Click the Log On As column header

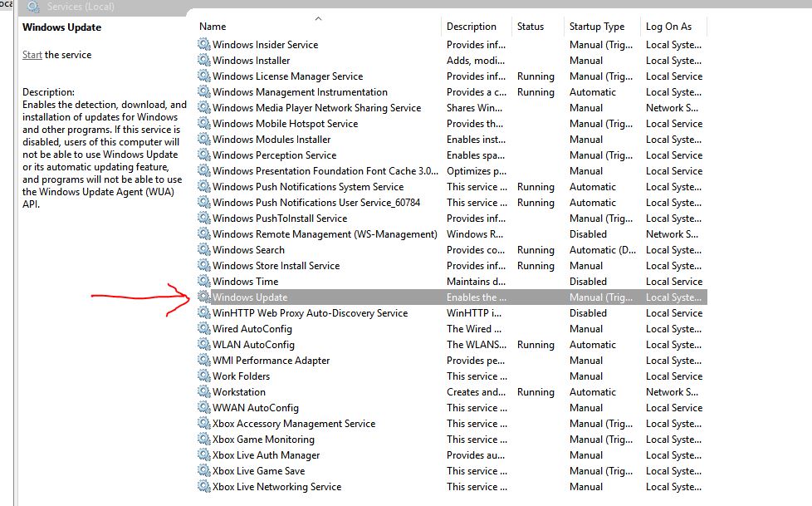(668, 27)
